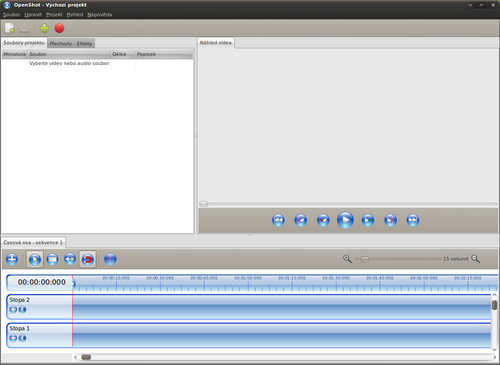Skip to end with last playback button
Image resolution: width=500 pixels, height=365 pixels.
(x=413, y=220)
